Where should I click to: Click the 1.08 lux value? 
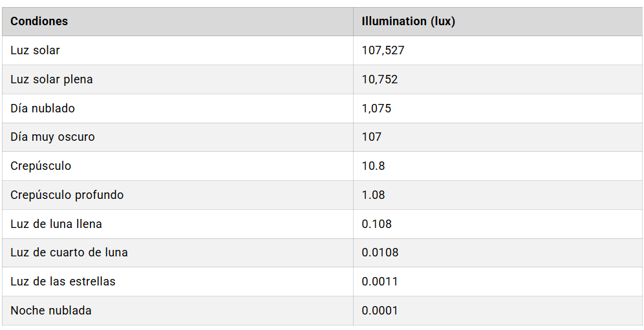pyautogui.click(x=373, y=195)
